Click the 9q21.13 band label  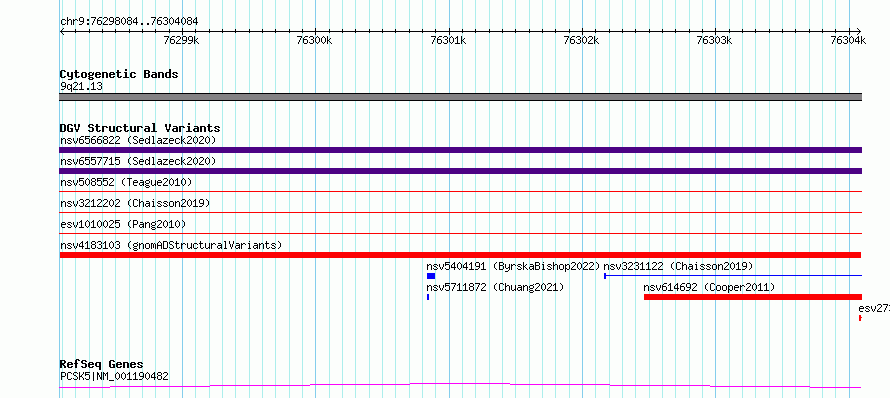[x=81, y=87]
